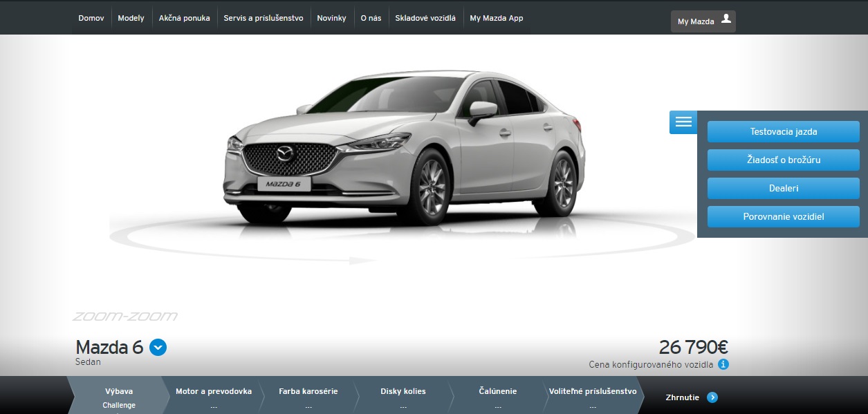Open the Dealeri button
The width and height of the screenshot is (868, 414).
point(784,188)
